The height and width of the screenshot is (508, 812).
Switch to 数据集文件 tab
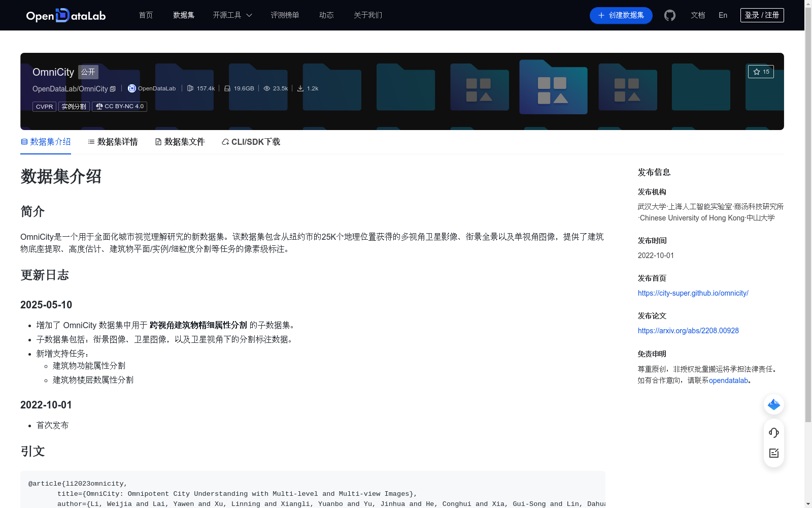(180, 142)
